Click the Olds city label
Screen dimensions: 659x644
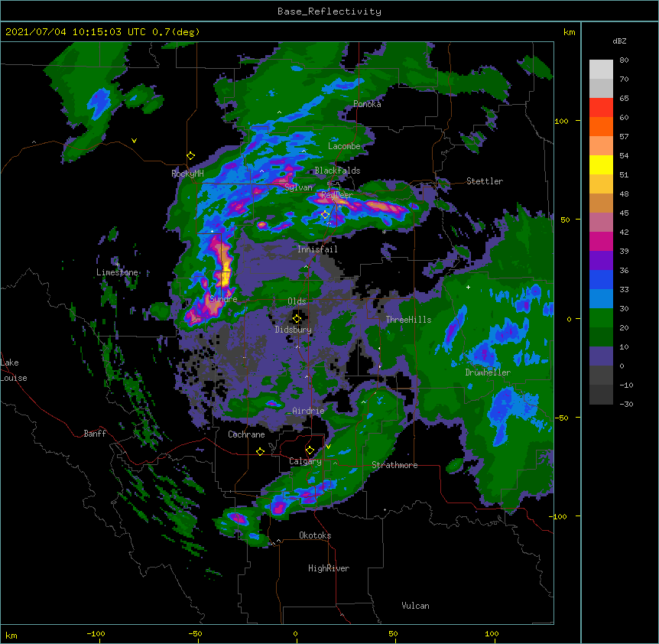(297, 301)
